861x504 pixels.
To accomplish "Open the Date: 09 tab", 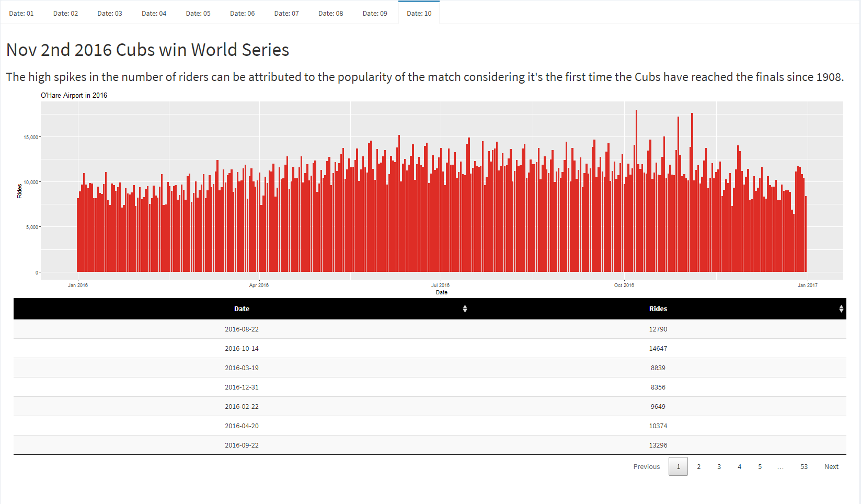I will click(375, 13).
